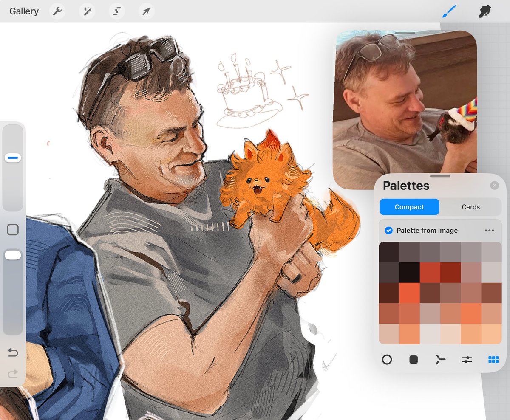Redo the last undone action
The height and width of the screenshot is (420, 510).
13,374
